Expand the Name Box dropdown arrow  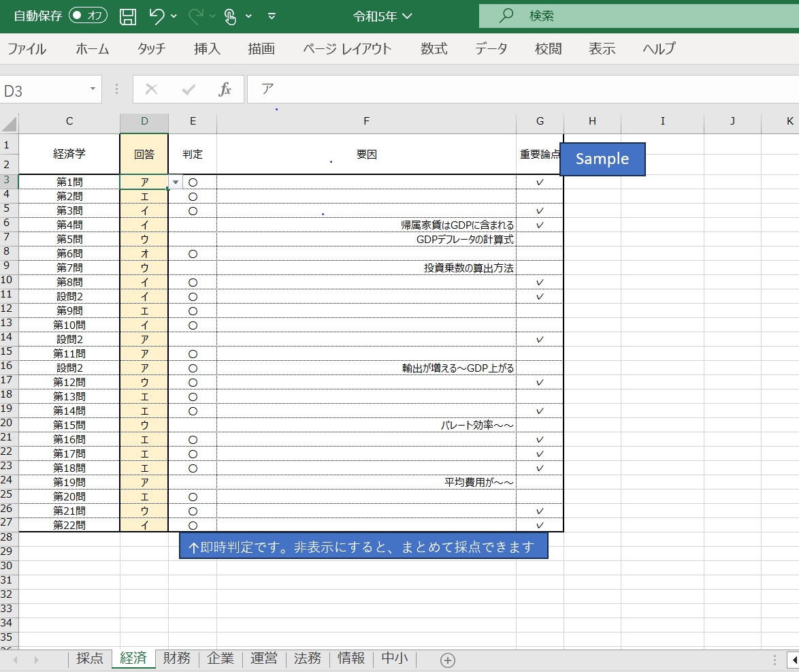point(93,89)
